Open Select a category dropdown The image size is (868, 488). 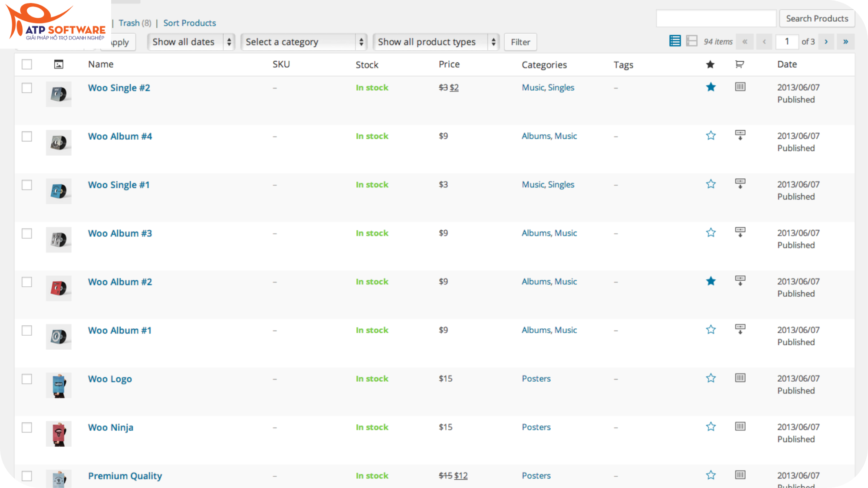coord(304,42)
